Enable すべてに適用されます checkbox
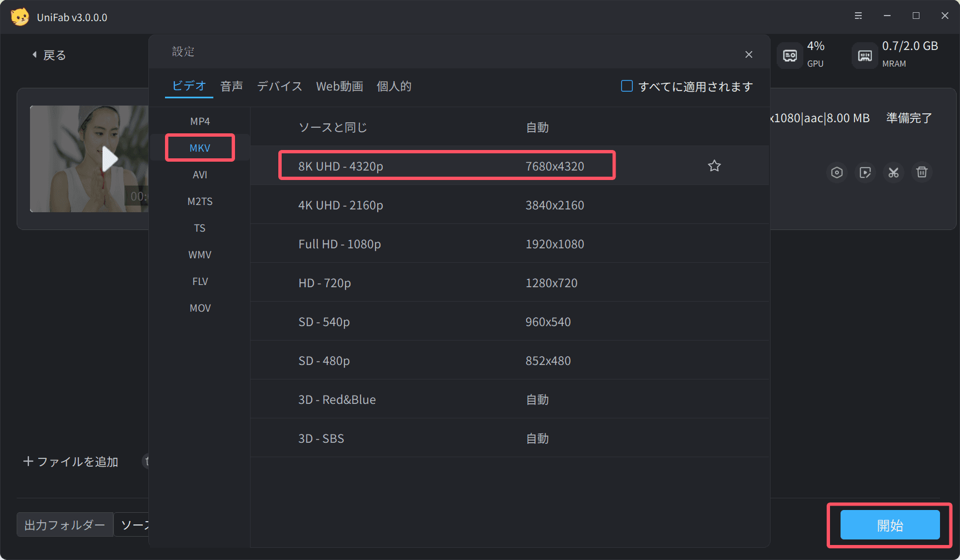The width and height of the screenshot is (960, 560). (627, 86)
